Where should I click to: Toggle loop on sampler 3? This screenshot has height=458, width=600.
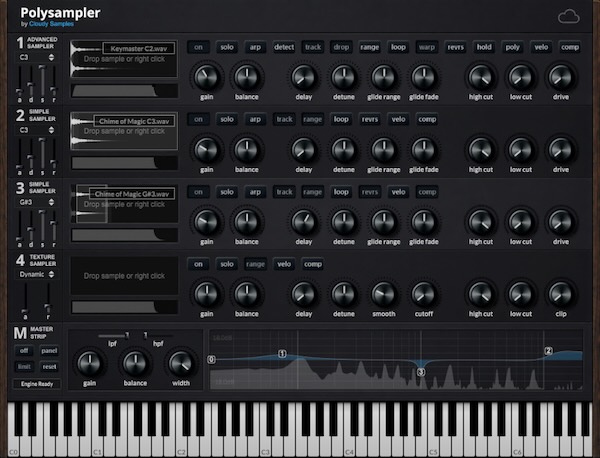click(341, 192)
